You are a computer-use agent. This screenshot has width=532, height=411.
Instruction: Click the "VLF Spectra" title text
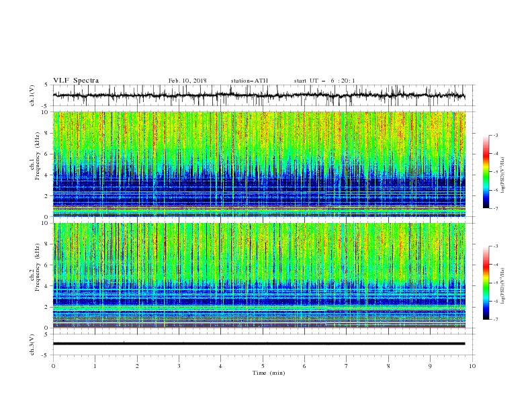click(76, 81)
